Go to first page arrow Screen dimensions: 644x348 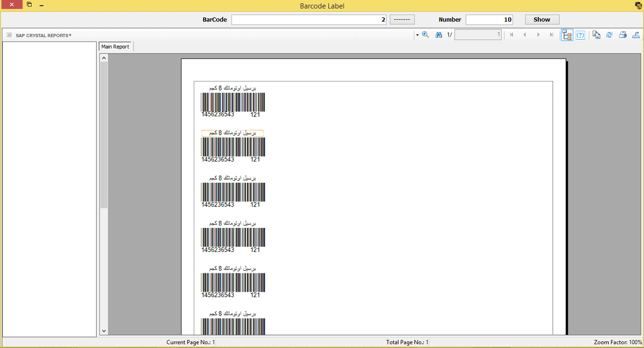point(511,35)
